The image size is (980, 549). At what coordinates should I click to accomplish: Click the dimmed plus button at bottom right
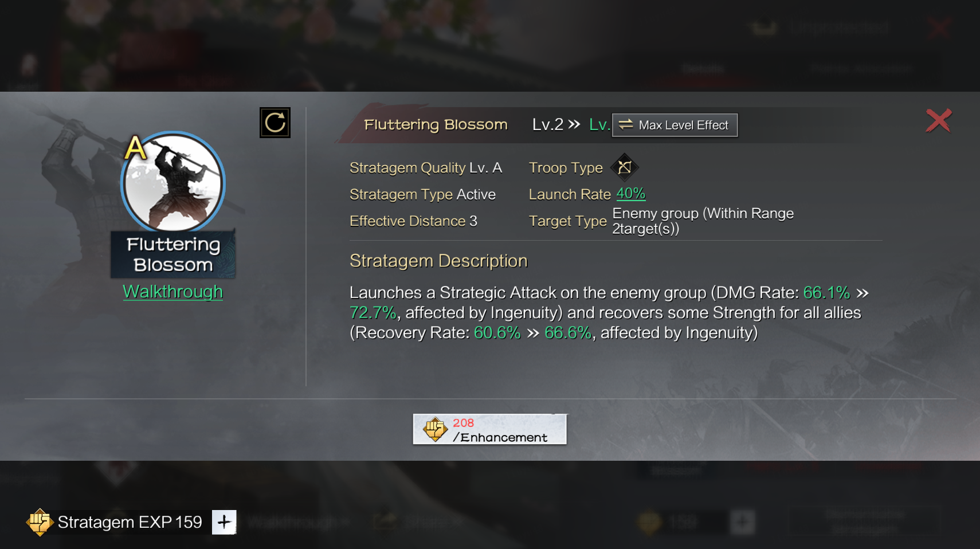pos(743,522)
